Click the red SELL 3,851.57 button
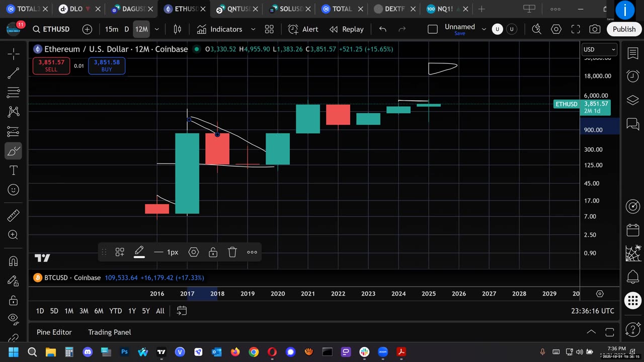The height and width of the screenshot is (362, 644). [51, 66]
